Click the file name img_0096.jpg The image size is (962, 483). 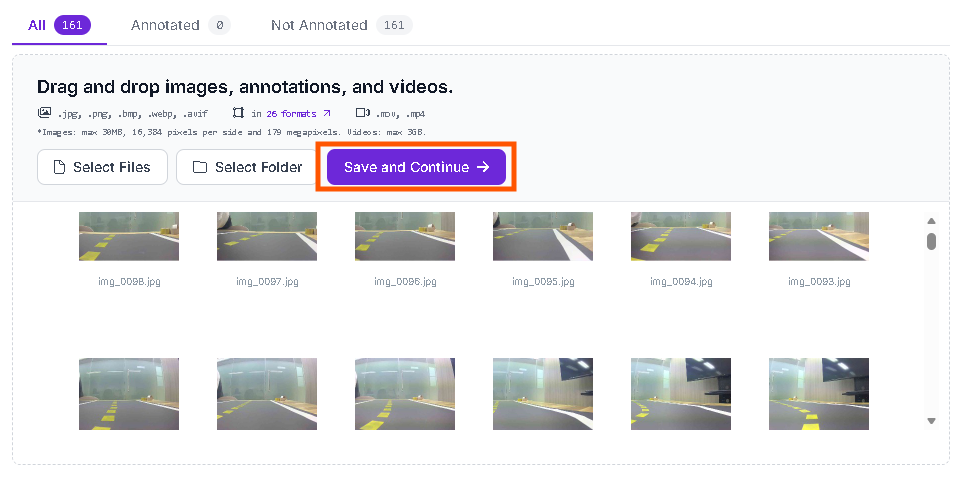point(405,282)
